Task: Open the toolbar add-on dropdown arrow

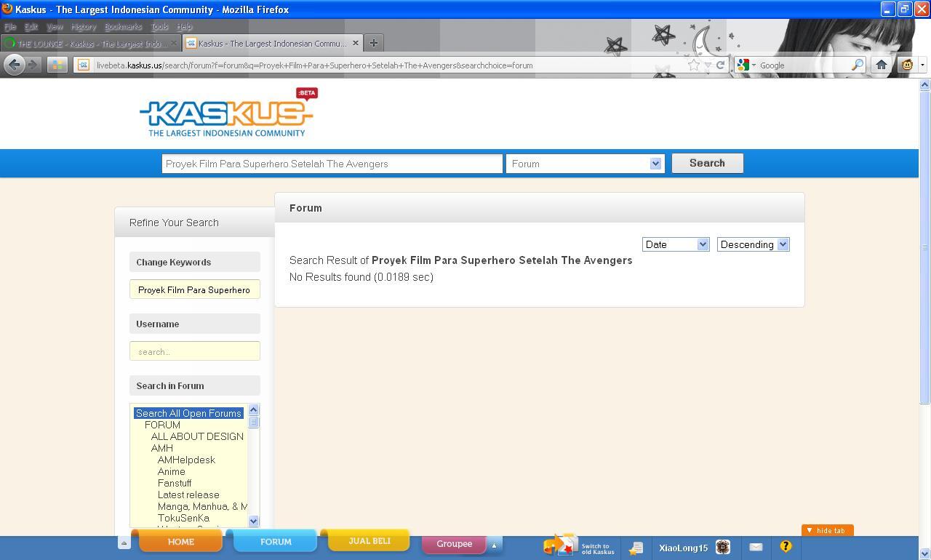Action: click(x=922, y=65)
